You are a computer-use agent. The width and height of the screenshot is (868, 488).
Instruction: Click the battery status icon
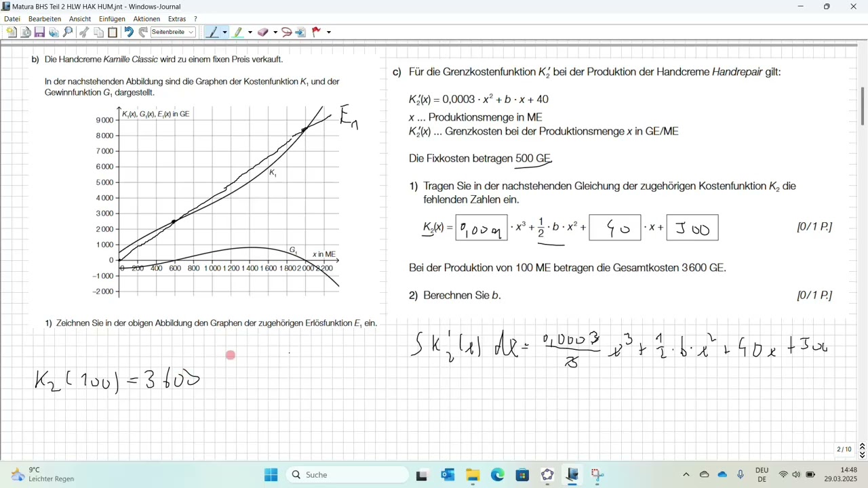point(810,474)
